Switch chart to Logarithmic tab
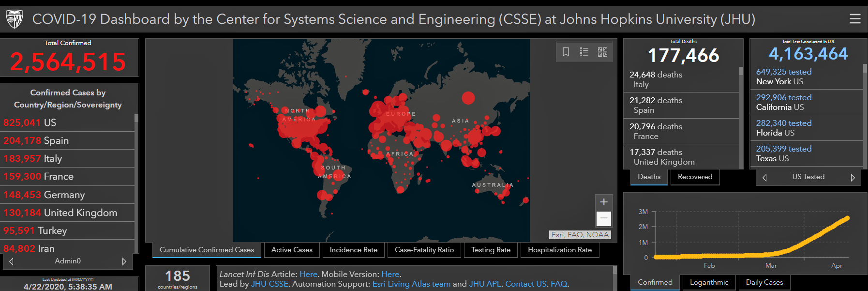 click(x=709, y=282)
